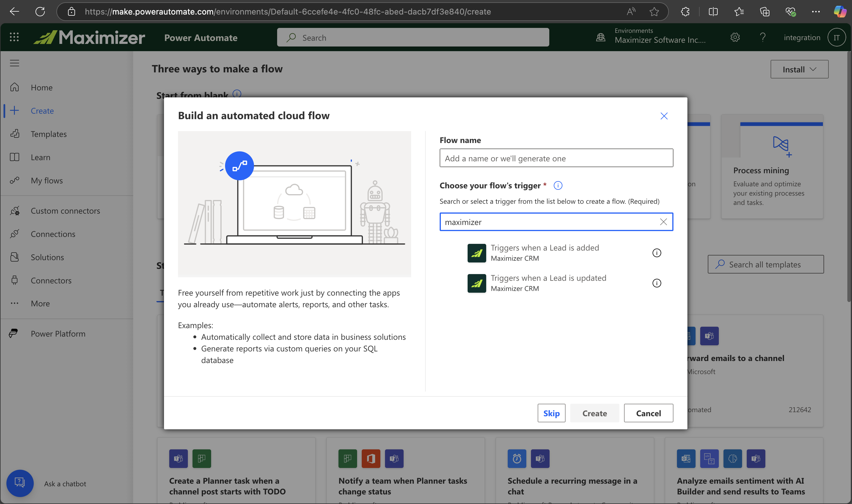This screenshot has height=504, width=852.
Task: Click the Create button in dialog
Action: 594,413
